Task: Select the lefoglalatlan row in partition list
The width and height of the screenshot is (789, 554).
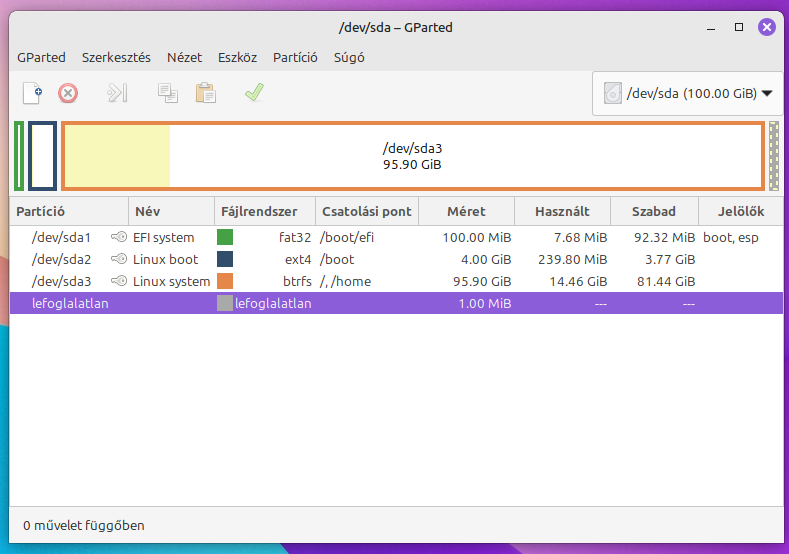Action: [x=397, y=303]
